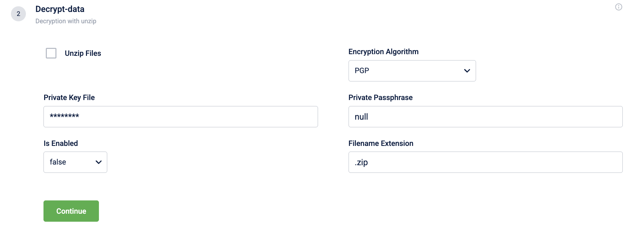Click the Unzip Files label text

pyautogui.click(x=83, y=53)
